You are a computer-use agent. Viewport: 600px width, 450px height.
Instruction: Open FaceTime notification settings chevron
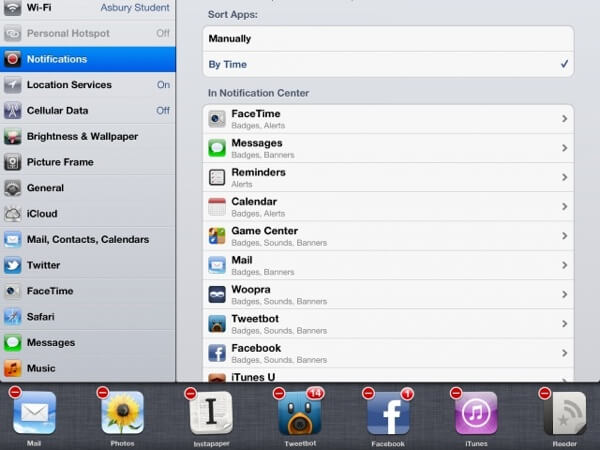[564, 119]
